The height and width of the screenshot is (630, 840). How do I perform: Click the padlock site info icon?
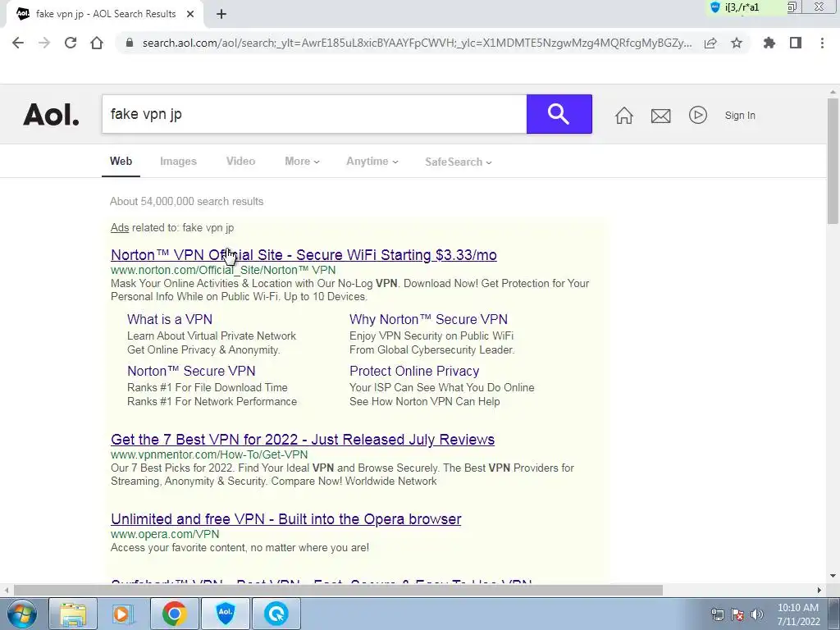pyautogui.click(x=129, y=43)
